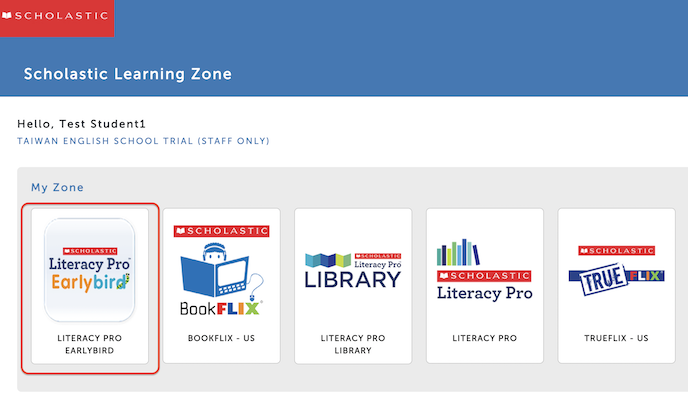Open the Literacy Pro Earlybird app icon
The width and height of the screenshot is (688, 400).
[90, 270]
